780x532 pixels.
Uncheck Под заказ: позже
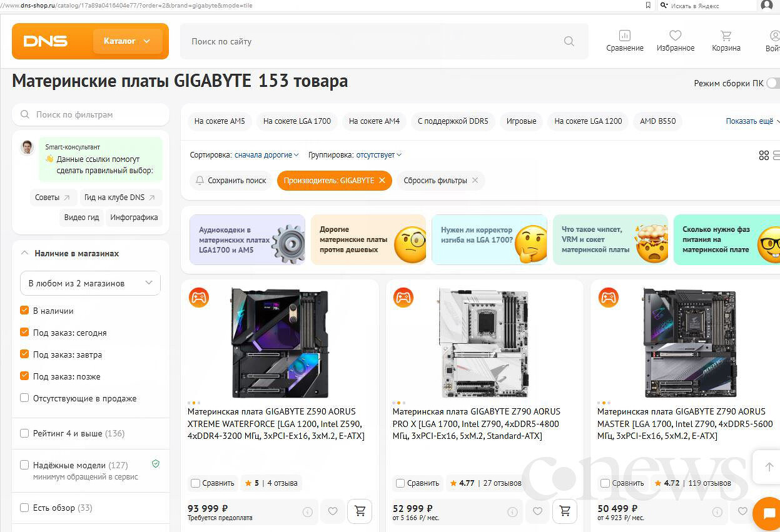pyautogui.click(x=24, y=376)
